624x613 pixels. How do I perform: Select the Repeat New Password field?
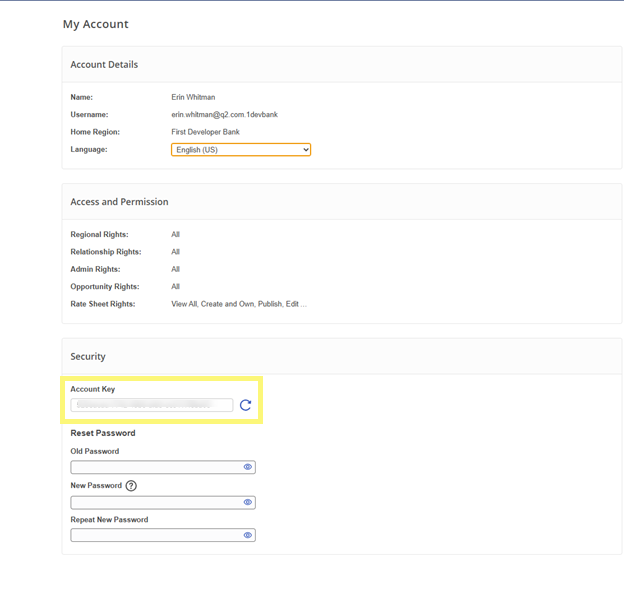155,535
